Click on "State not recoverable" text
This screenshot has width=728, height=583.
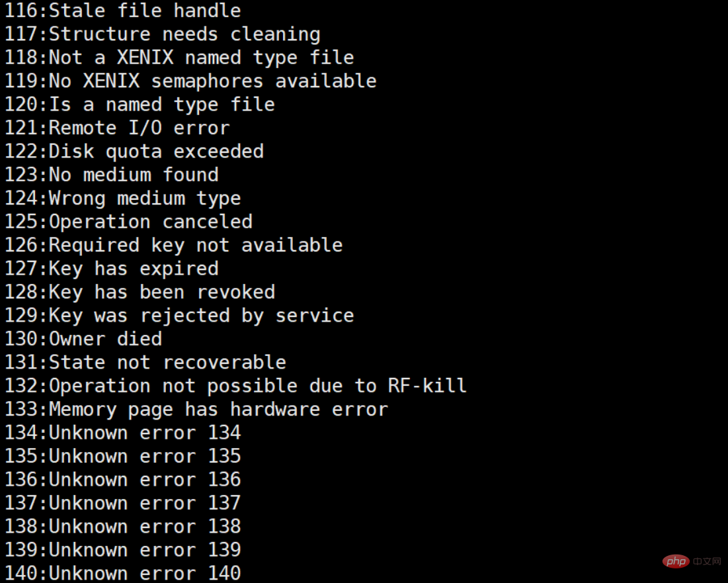(x=167, y=363)
